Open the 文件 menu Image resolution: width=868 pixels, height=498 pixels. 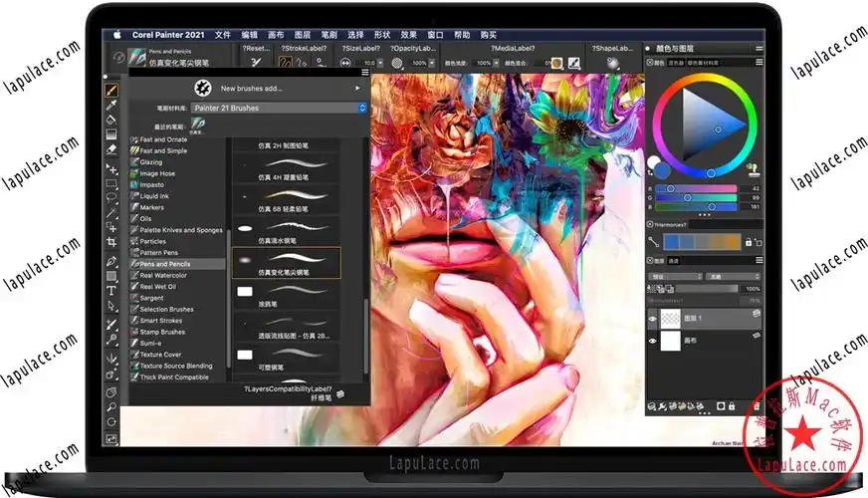(223, 34)
